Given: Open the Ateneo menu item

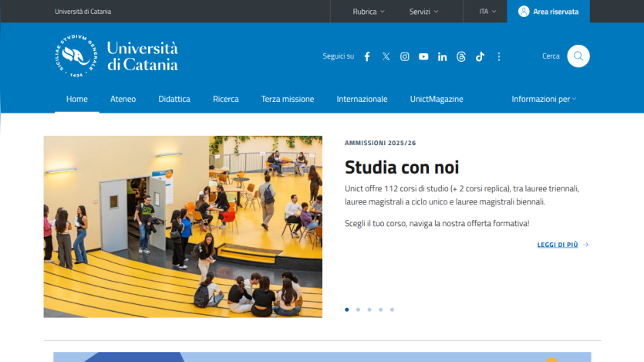Looking at the screenshot, I should pyautogui.click(x=123, y=99).
